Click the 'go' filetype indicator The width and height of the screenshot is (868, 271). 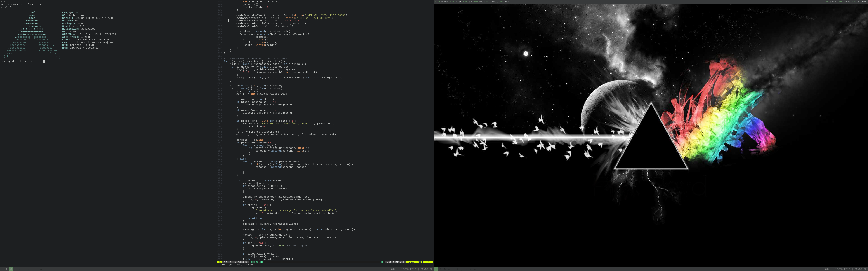(x=382, y=262)
